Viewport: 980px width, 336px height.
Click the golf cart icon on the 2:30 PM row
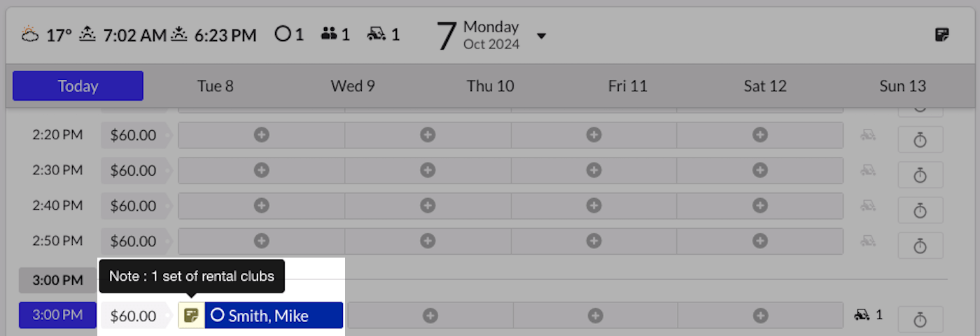pyautogui.click(x=868, y=170)
